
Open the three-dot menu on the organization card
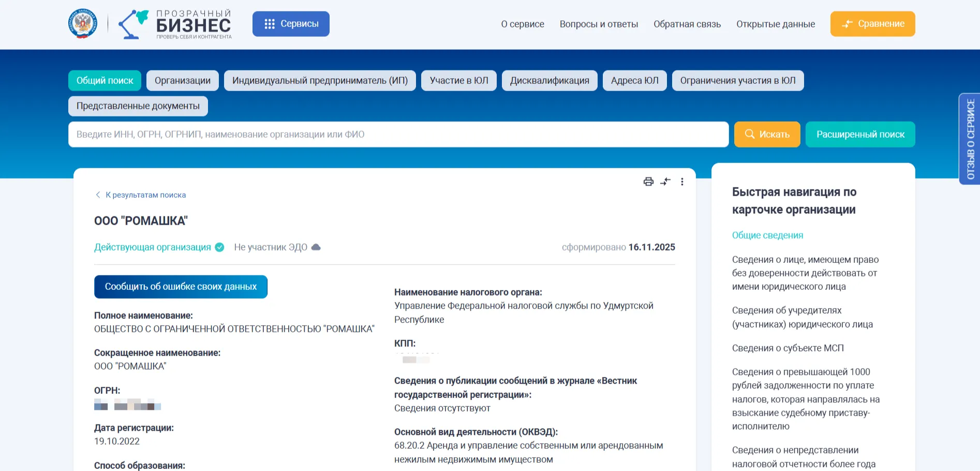tap(683, 182)
